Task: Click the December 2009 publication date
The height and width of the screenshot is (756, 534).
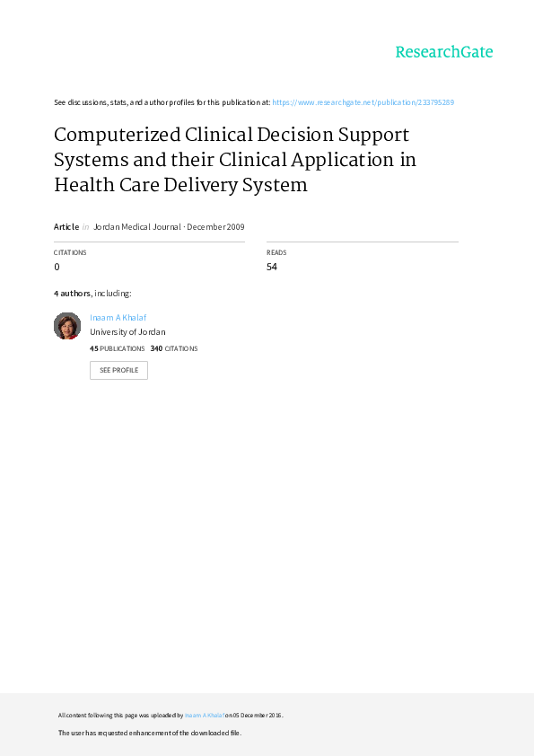Action: pyautogui.click(x=215, y=226)
